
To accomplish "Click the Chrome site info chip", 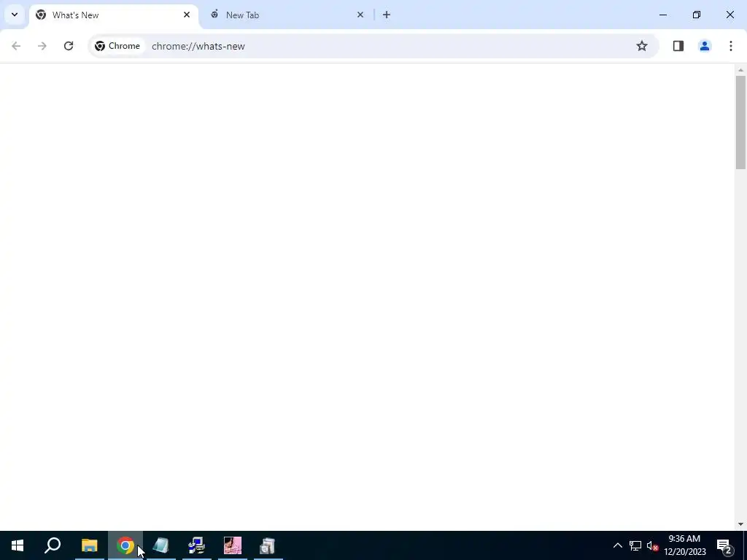I will coord(117,46).
